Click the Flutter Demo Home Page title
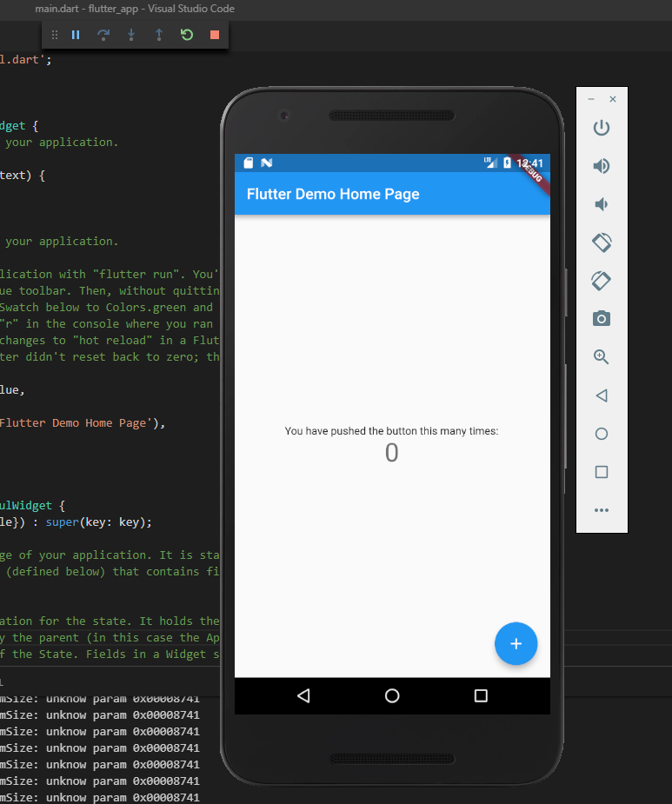The width and height of the screenshot is (672, 804). click(333, 194)
